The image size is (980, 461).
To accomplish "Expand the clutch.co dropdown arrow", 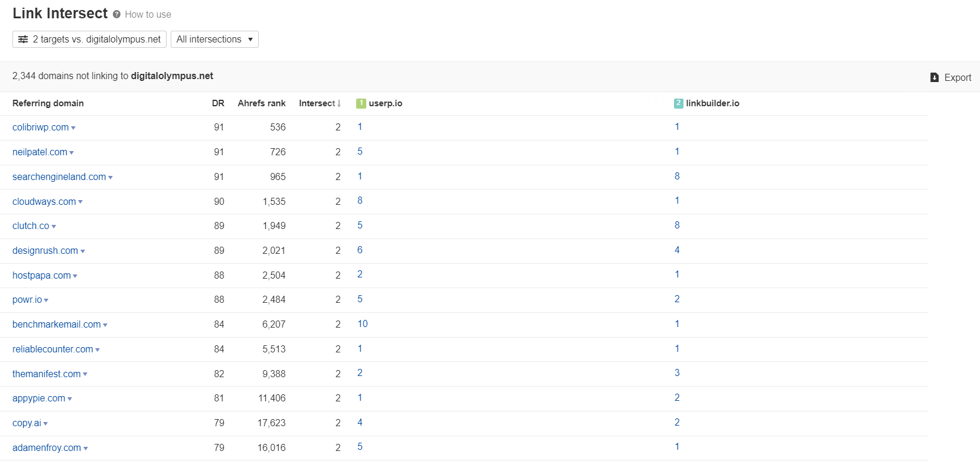I will click(54, 227).
